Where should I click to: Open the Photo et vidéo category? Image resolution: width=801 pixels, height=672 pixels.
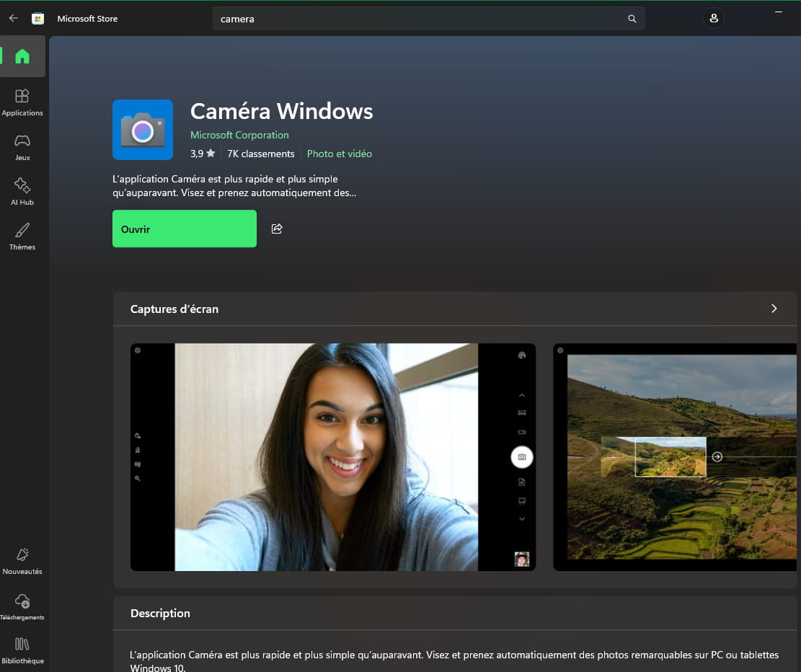click(x=340, y=154)
